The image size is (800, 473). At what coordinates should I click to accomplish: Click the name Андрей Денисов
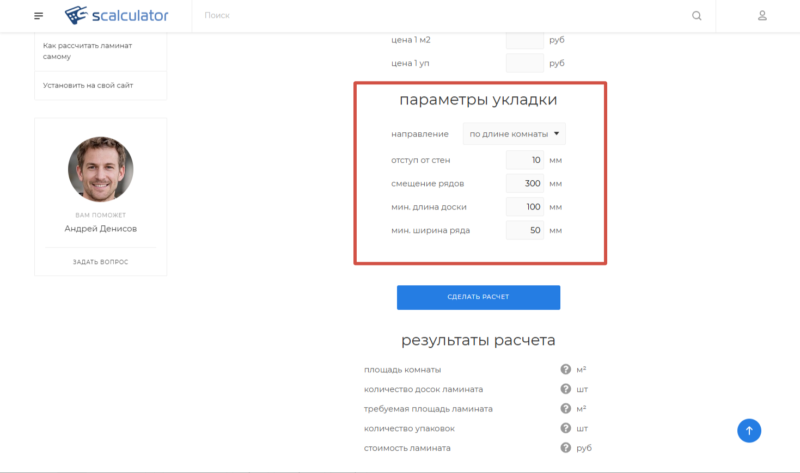click(x=101, y=229)
